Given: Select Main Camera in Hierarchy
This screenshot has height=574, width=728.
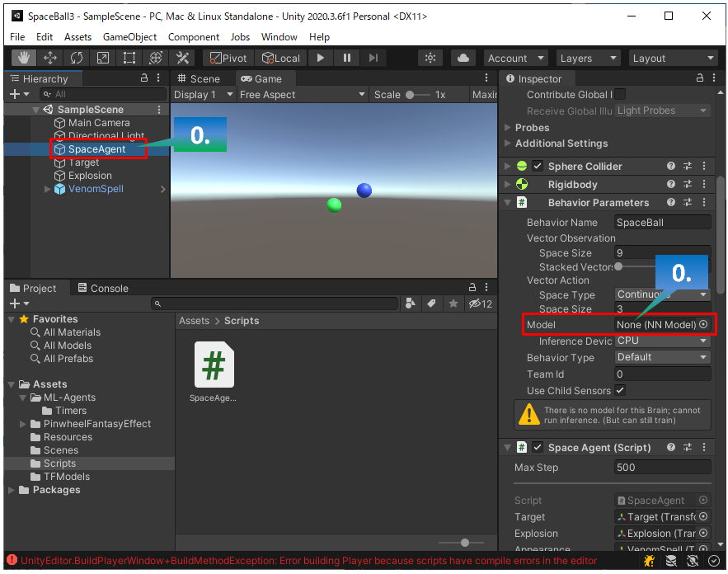Looking at the screenshot, I should point(98,123).
